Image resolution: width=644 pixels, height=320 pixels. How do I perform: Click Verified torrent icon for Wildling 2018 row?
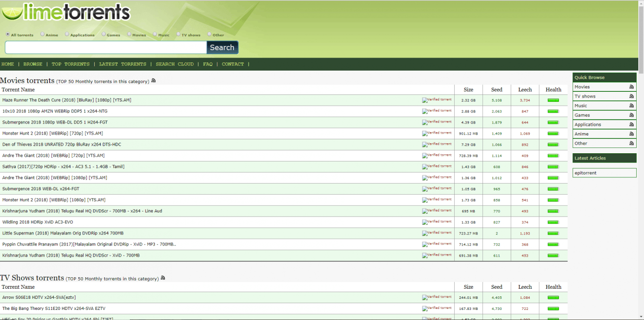[x=437, y=222]
